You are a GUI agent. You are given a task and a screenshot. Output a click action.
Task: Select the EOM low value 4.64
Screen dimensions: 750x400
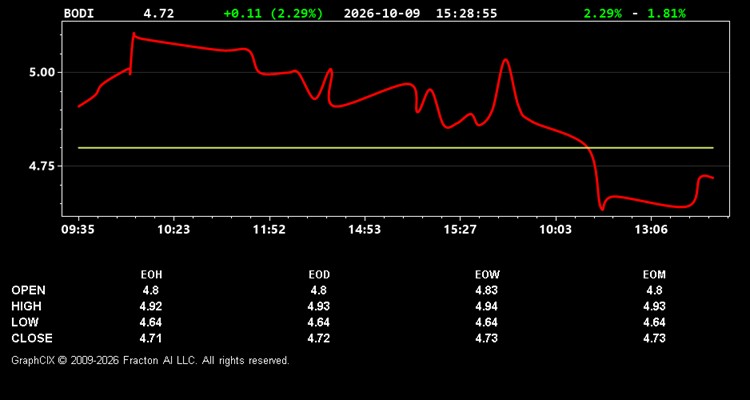click(654, 322)
